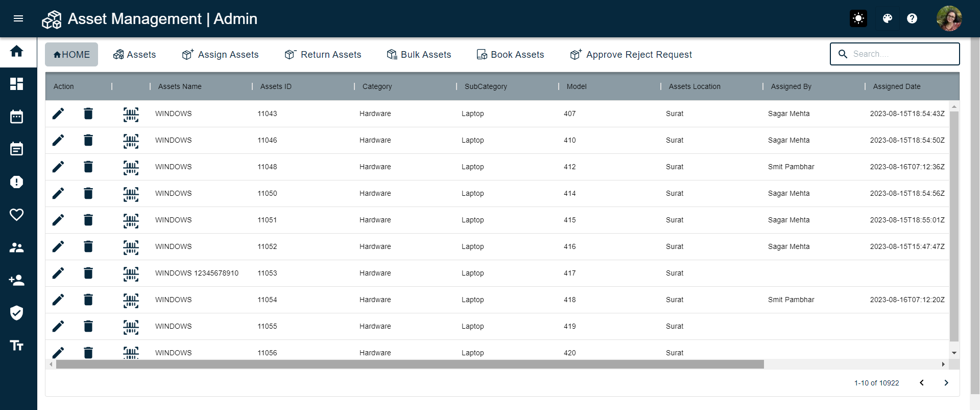Click the add person icon in the sidebar

click(17, 280)
